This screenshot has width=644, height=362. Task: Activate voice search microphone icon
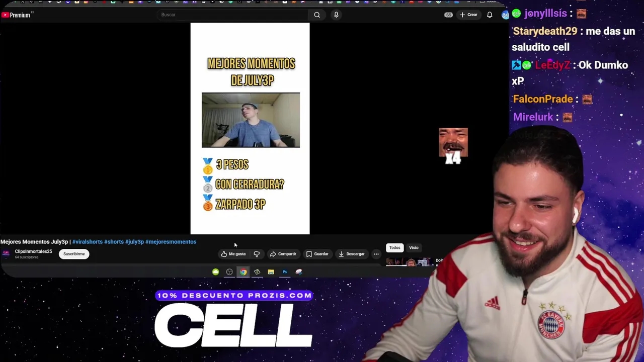[336, 15]
